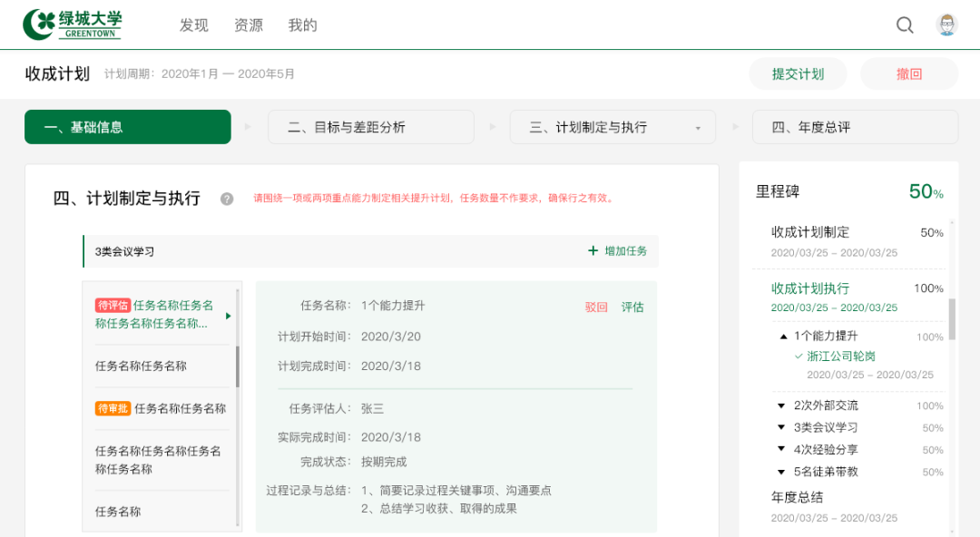980x537 pixels.
Task: Expand the 4次经验分享 milestone
Action: 781,450
